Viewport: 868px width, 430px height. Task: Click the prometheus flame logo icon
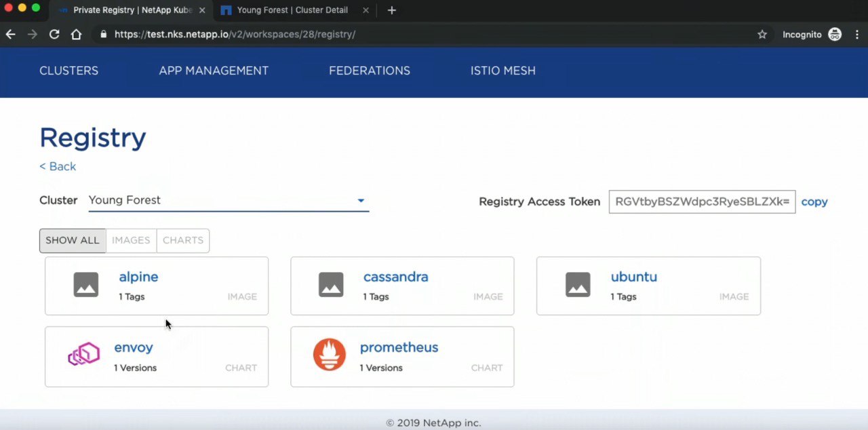tap(330, 355)
